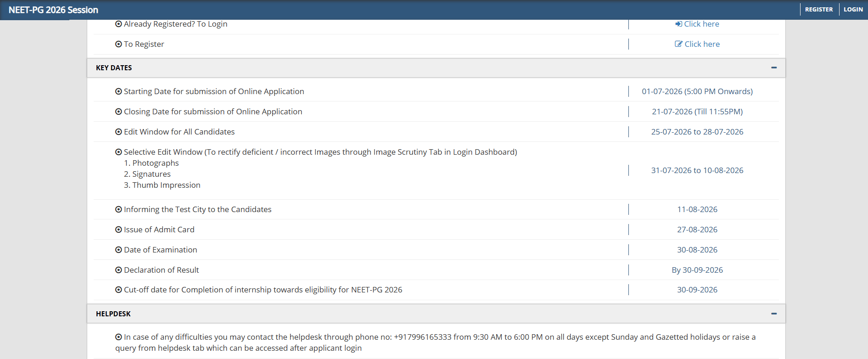This screenshot has height=359, width=868.
Task: Click 'Informing the Test City to the Candidates'
Action: 197,209
